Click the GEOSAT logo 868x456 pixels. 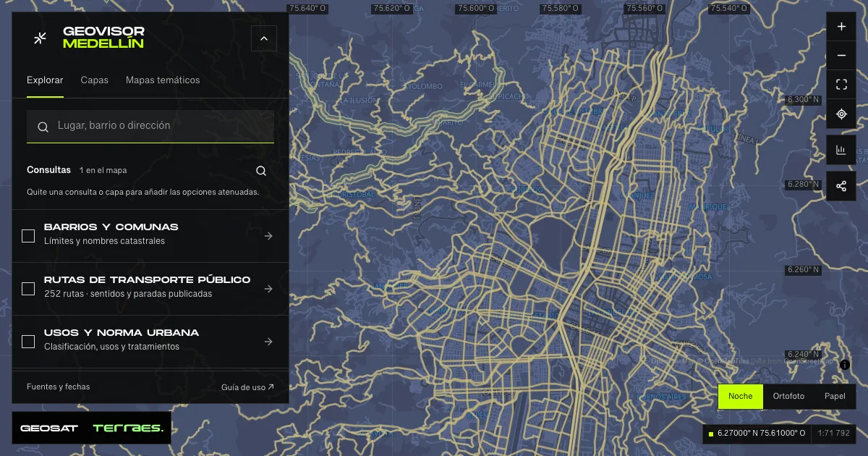(x=49, y=428)
